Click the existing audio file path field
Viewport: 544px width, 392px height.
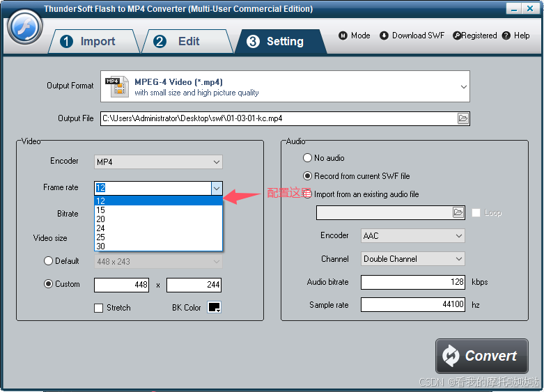[x=384, y=212]
